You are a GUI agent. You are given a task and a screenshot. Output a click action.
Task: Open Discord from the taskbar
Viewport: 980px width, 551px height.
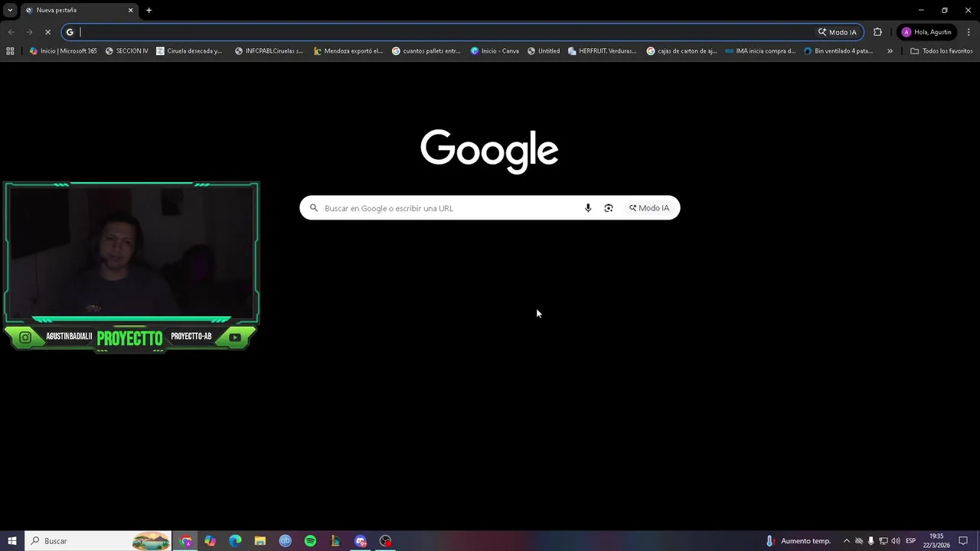click(x=361, y=541)
